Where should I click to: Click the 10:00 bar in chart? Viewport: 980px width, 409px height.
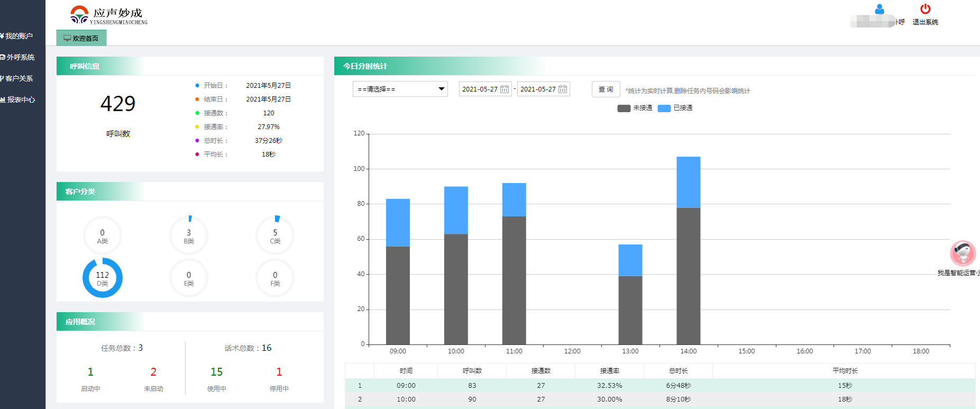coord(456,265)
